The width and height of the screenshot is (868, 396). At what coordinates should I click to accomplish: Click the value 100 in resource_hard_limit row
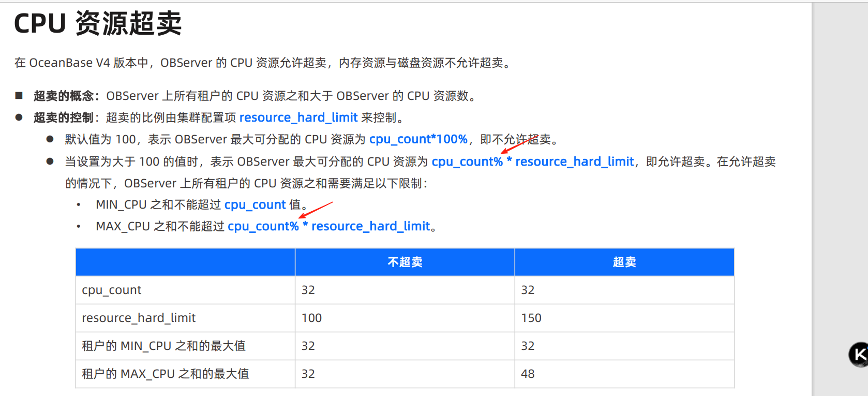coord(311,318)
